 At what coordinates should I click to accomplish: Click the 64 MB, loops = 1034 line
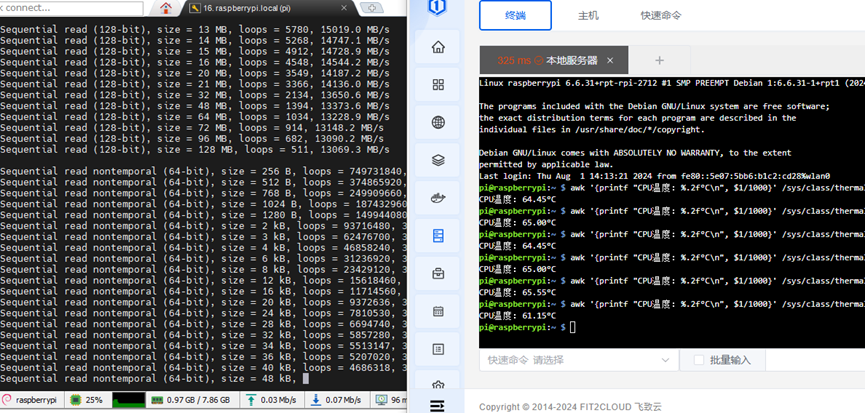pos(195,117)
